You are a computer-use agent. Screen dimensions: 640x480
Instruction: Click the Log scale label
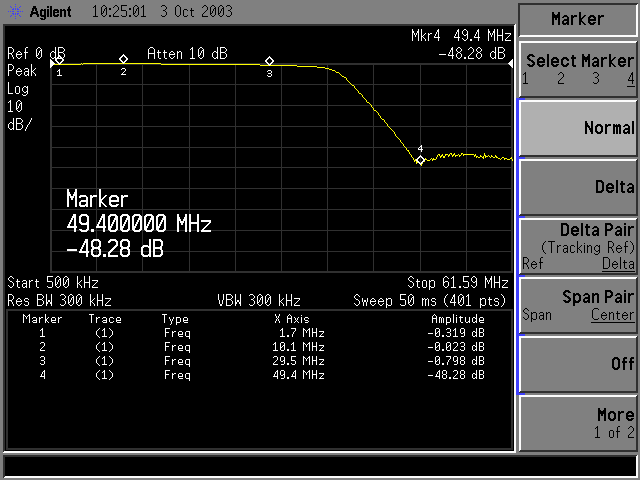coord(18,89)
